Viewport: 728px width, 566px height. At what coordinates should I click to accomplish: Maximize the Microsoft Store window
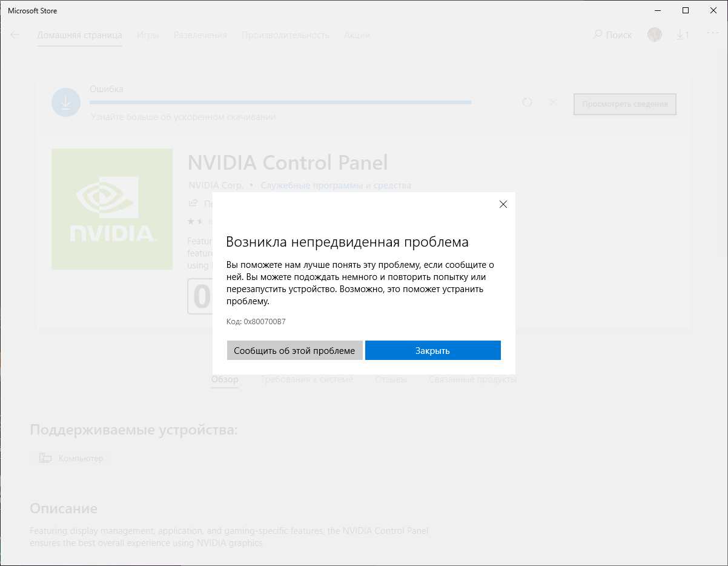point(686,10)
